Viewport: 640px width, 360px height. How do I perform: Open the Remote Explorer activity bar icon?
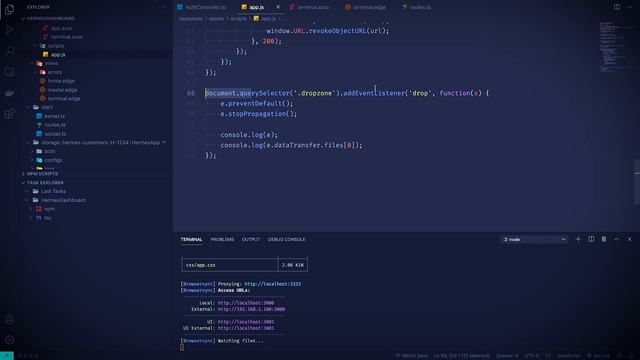pos(9,72)
